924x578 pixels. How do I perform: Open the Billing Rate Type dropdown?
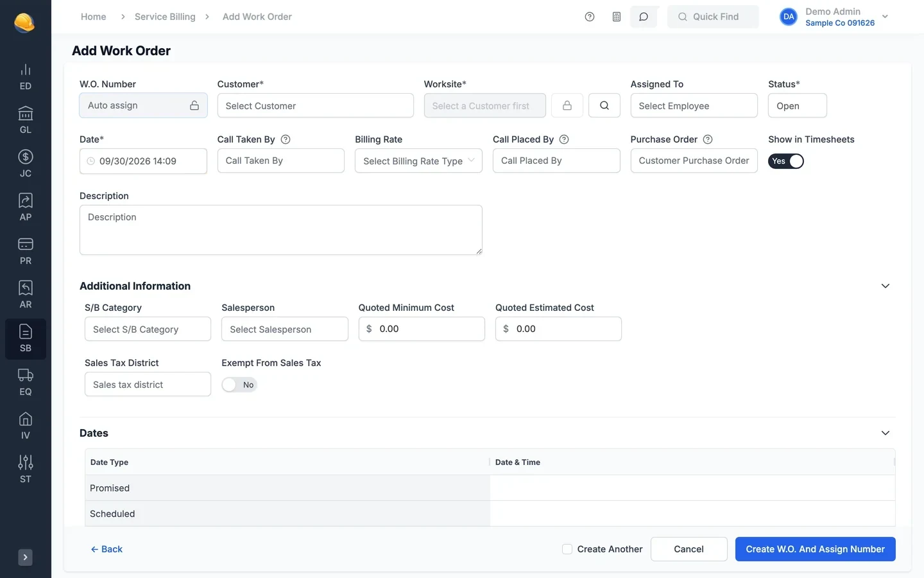418,161
